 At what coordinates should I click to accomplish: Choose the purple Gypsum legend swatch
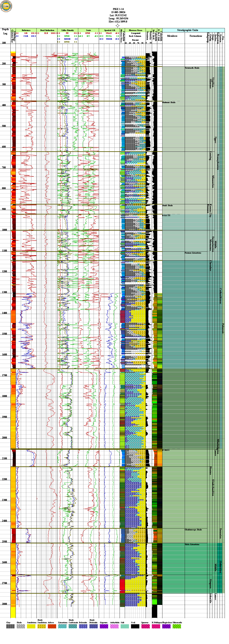pyautogui.click(x=104, y=626)
